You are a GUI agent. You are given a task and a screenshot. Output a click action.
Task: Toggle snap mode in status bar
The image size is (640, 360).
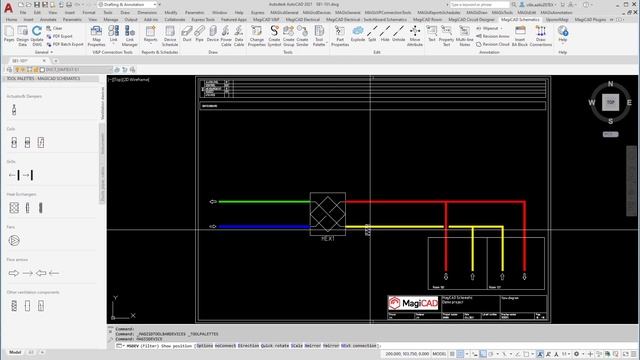tap(460, 354)
